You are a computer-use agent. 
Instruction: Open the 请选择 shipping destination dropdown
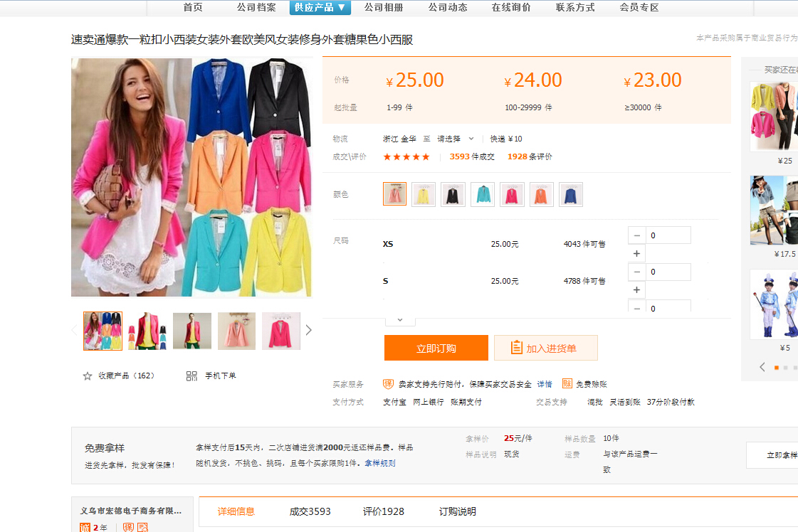point(456,139)
